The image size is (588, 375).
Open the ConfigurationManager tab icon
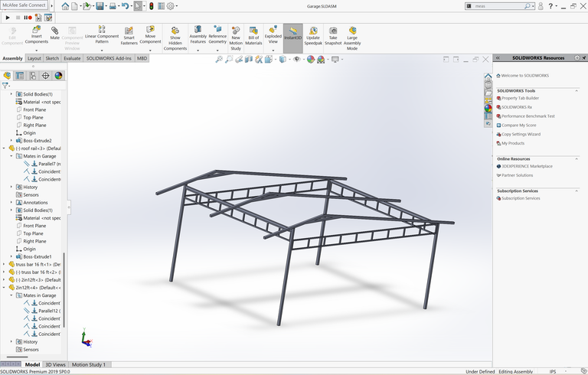pos(33,76)
